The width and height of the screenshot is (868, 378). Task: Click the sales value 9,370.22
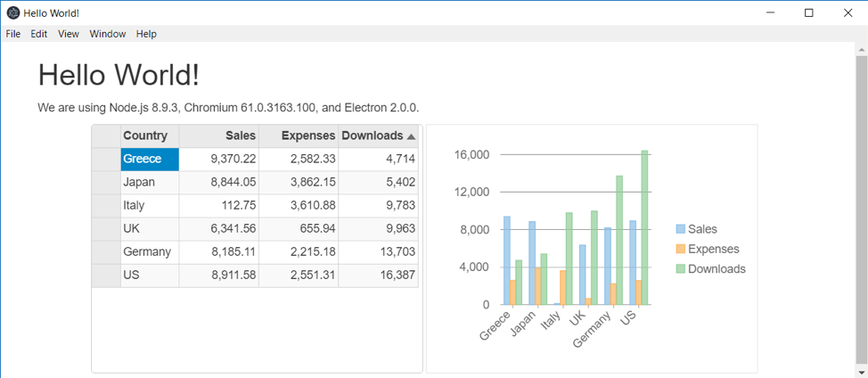tap(218, 160)
